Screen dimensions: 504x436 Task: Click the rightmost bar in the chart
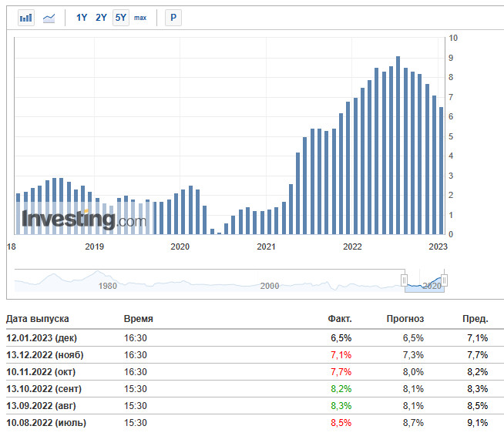[x=441, y=171]
